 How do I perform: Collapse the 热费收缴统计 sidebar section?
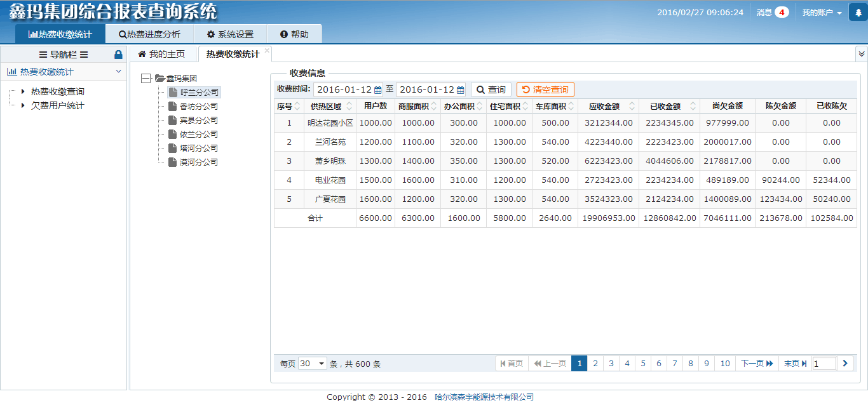(118, 72)
